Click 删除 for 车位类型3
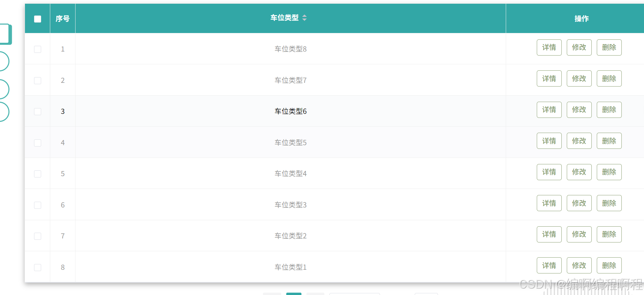644x295 pixels. point(609,203)
